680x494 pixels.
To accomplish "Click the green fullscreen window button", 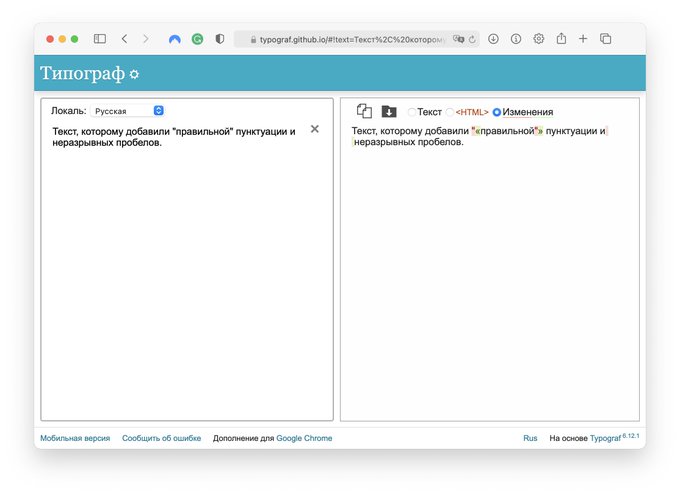I will (75, 39).
